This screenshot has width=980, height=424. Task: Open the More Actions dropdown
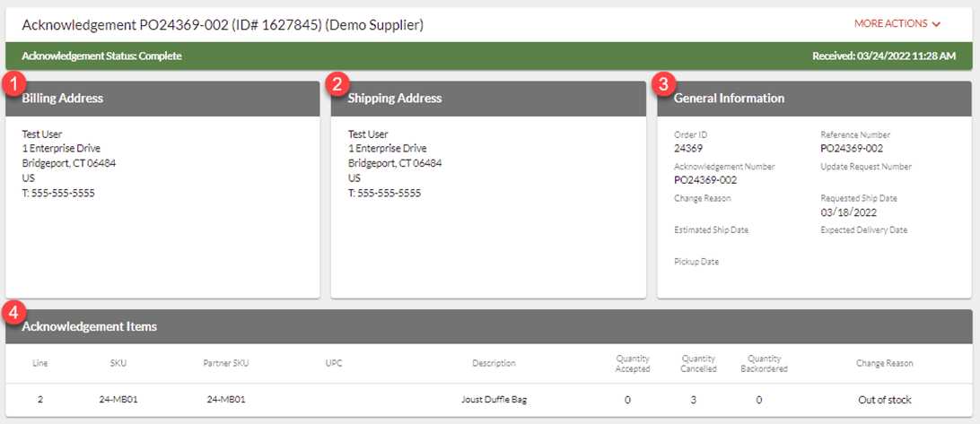click(x=897, y=24)
